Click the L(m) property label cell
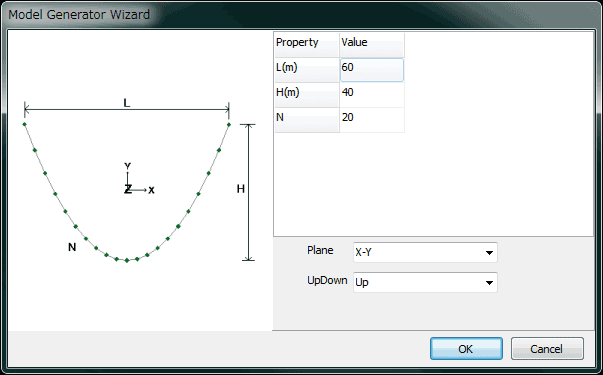 pyautogui.click(x=307, y=70)
